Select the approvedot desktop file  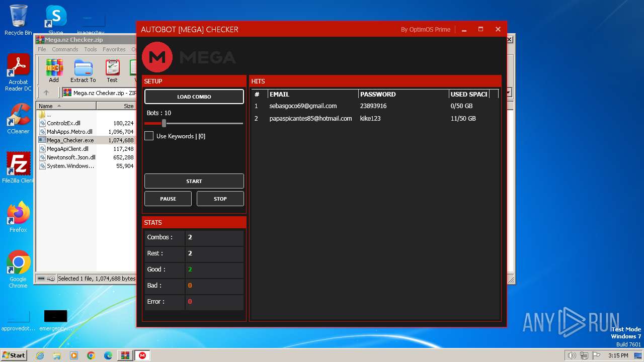[x=18, y=320]
